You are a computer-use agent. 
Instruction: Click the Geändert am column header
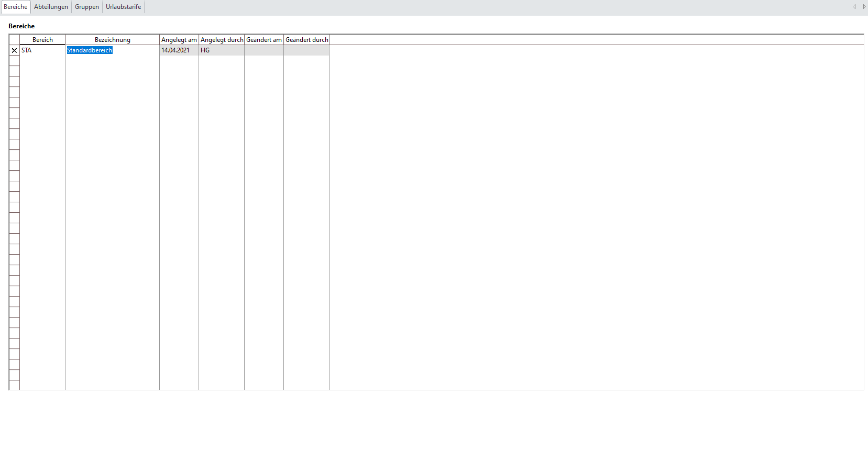(x=263, y=40)
